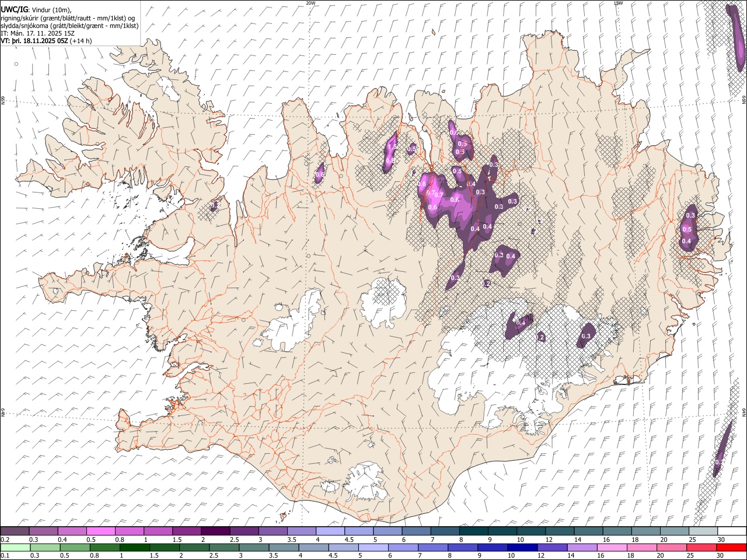
Task: Click snow scale swatch between 0.2 and 0.3
Action: click(15, 531)
